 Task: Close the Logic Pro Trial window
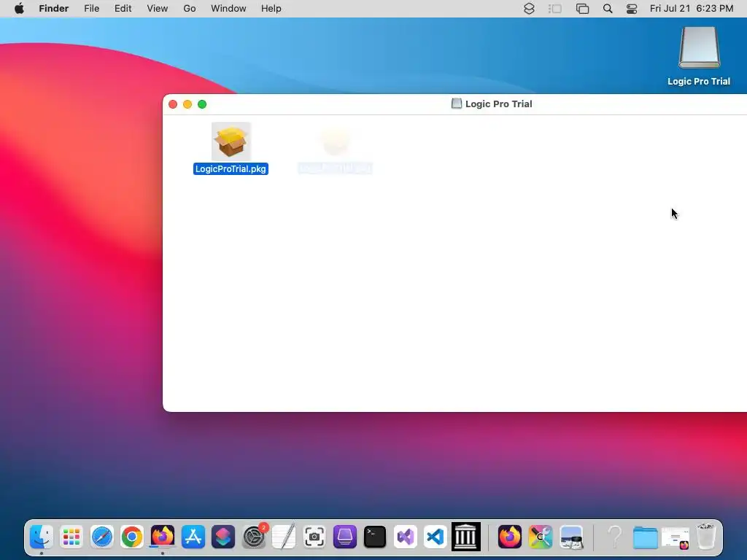[x=173, y=104]
